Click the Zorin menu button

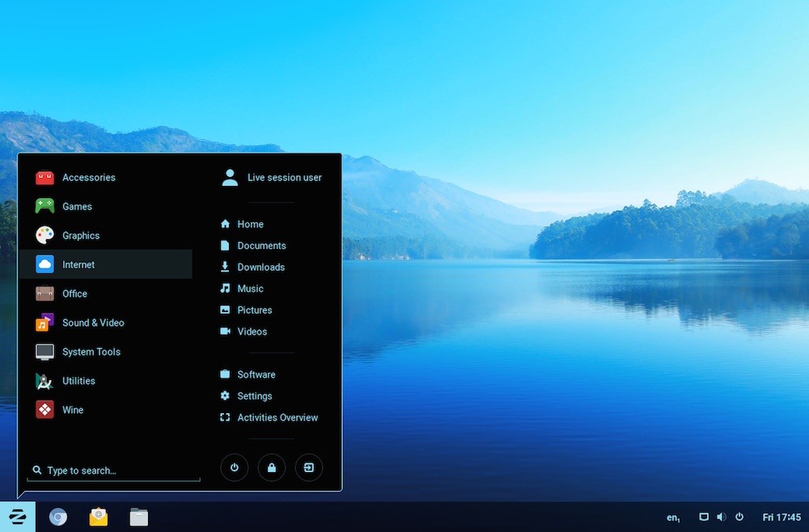pyautogui.click(x=18, y=517)
